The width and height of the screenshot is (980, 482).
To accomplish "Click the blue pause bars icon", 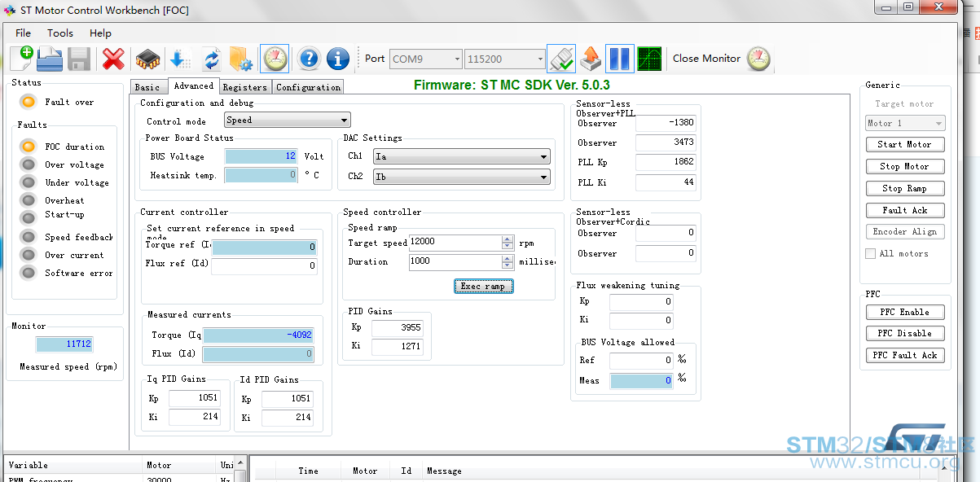I will (620, 59).
